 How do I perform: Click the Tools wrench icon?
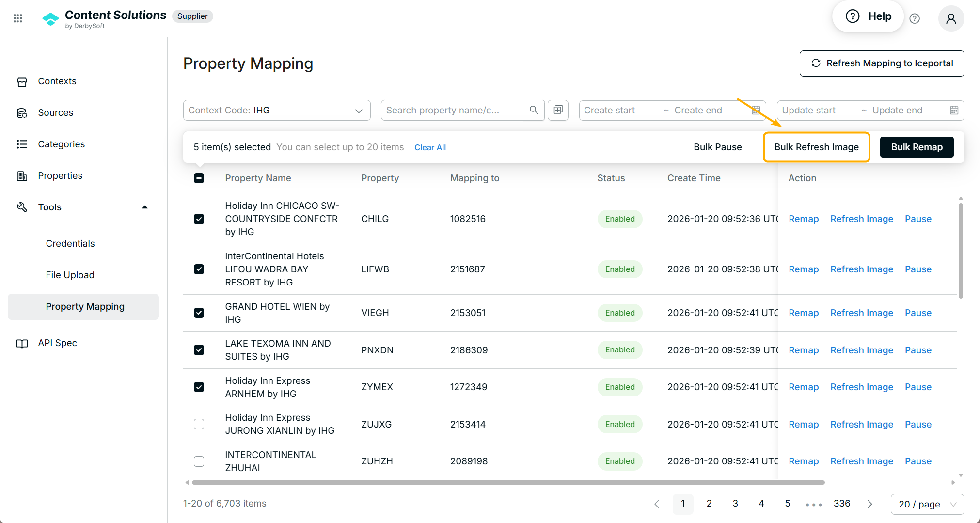coord(22,207)
